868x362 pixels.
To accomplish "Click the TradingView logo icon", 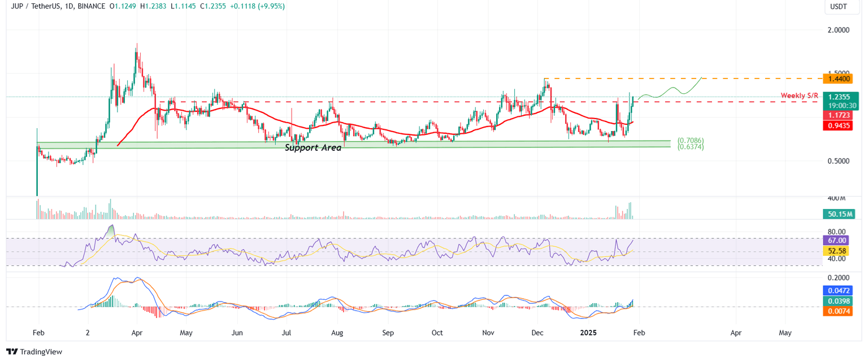I will tap(11, 352).
